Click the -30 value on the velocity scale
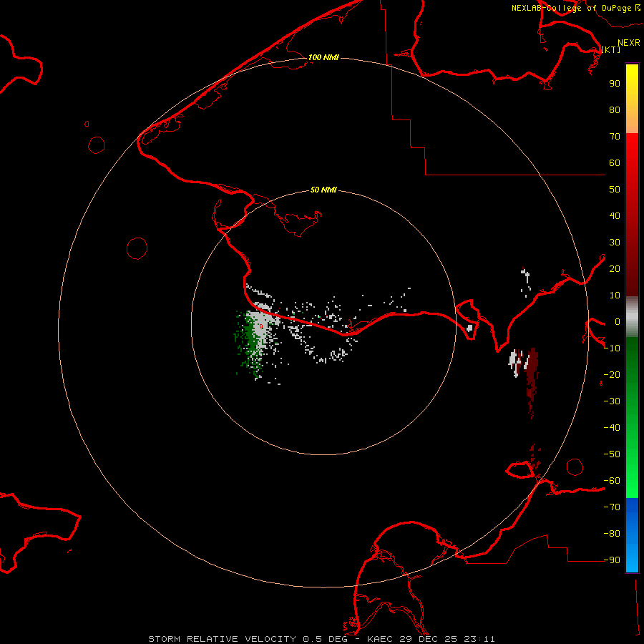This screenshot has width=644, height=644. pos(612,401)
